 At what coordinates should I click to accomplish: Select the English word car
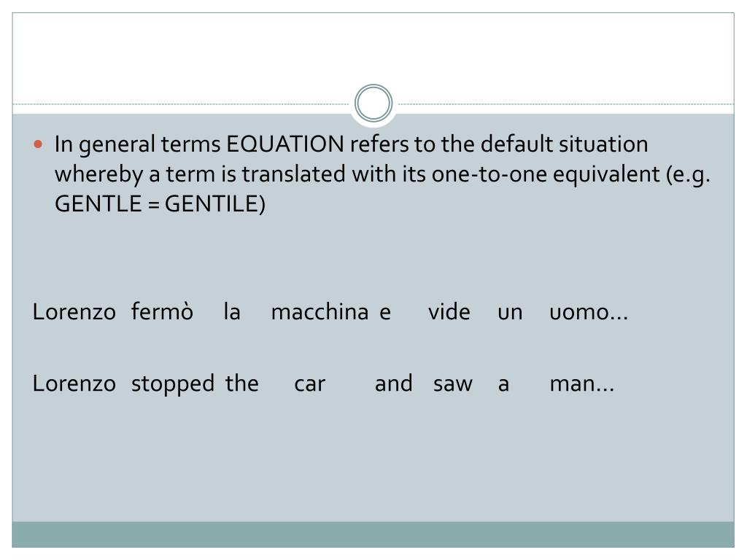(309, 384)
